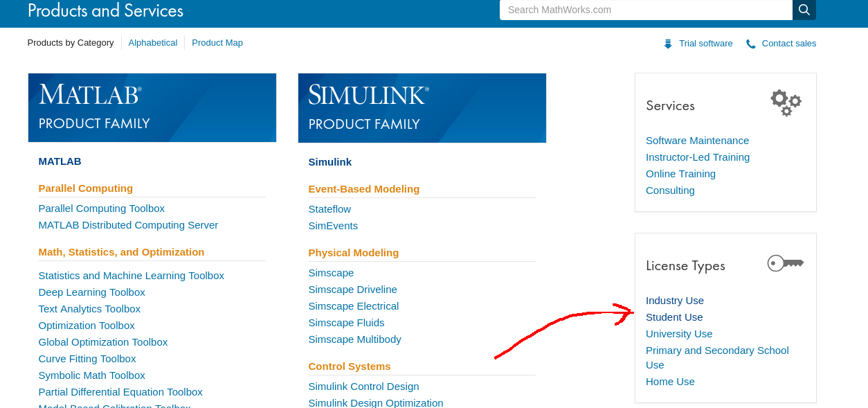Click the Contact sales link

pyautogui.click(x=788, y=43)
